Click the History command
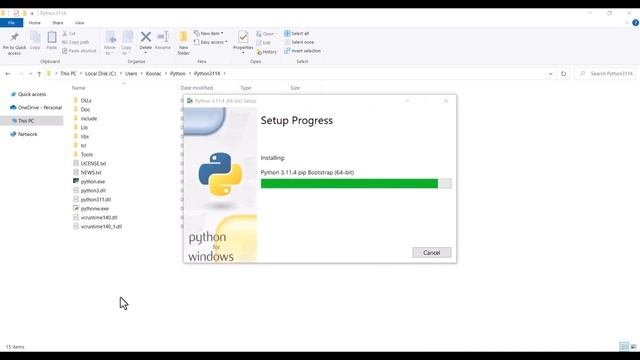 click(x=267, y=52)
